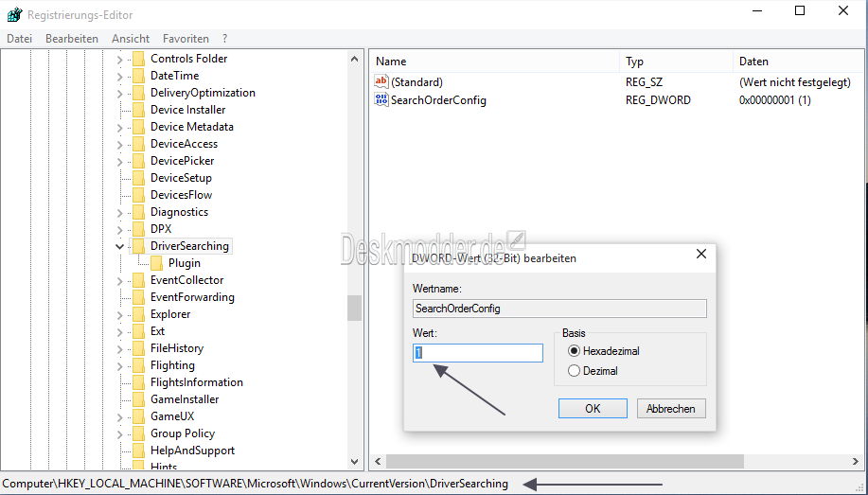The width and height of the screenshot is (868, 495).
Task: Click the REG_SZ type cell
Action: (645, 82)
